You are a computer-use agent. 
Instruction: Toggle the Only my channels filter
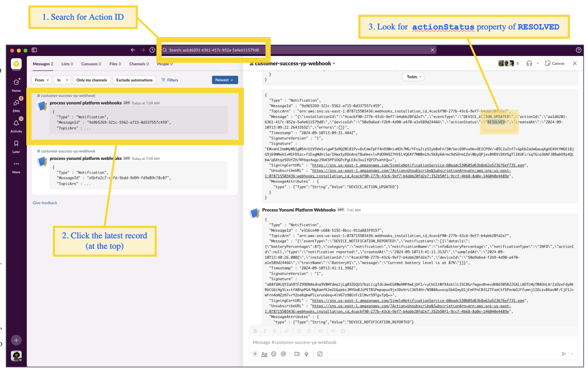click(92, 80)
